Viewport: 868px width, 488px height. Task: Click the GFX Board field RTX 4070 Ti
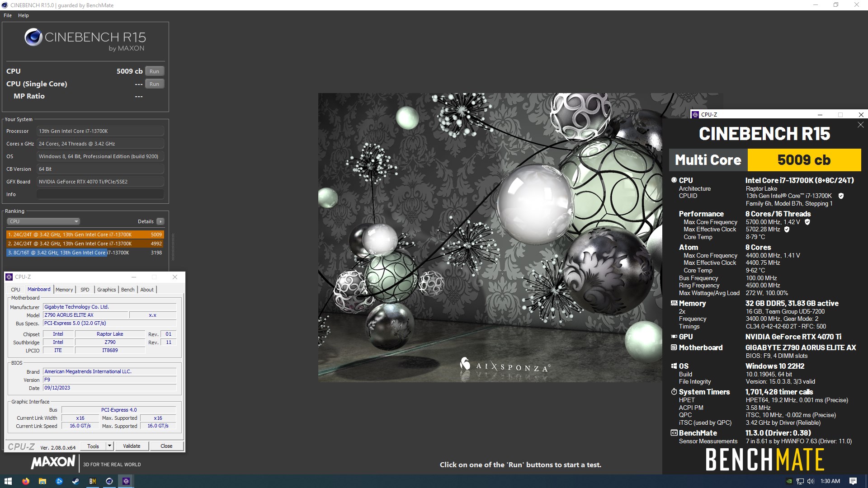(x=100, y=182)
